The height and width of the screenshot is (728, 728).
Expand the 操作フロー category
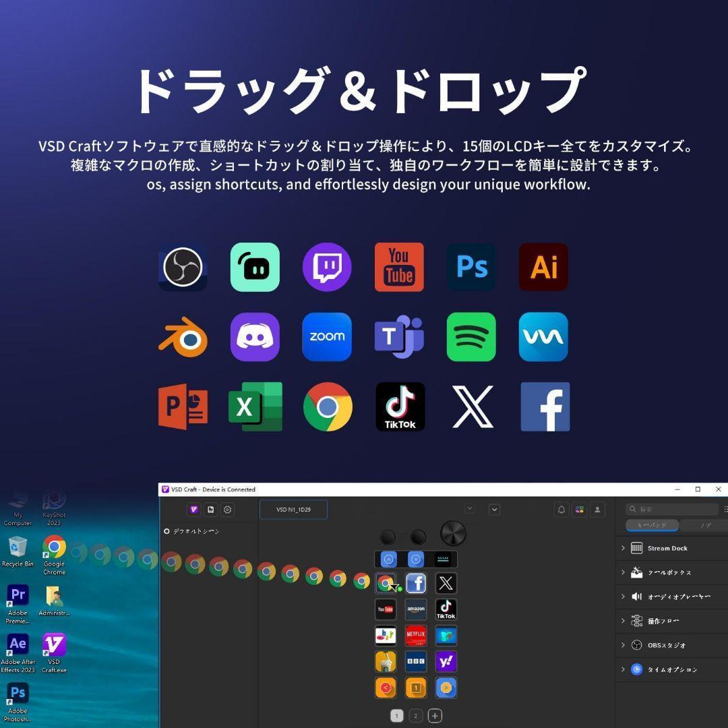(671, 621)
